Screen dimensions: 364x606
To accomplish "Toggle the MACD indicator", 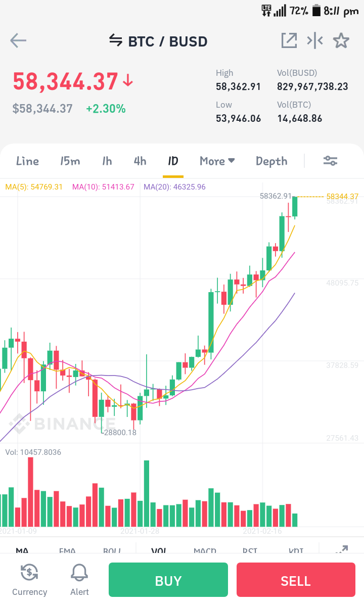I will coord(205,550).
